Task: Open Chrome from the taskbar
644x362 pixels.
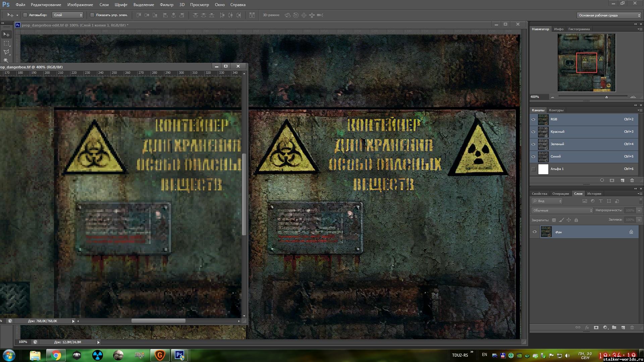Action: click(x=56, y=355)
